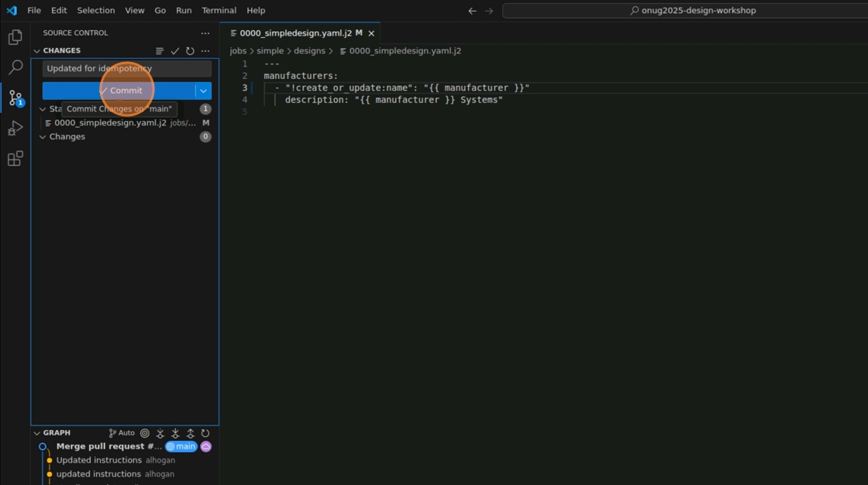Open the Run and Debug view

point(15,129)
